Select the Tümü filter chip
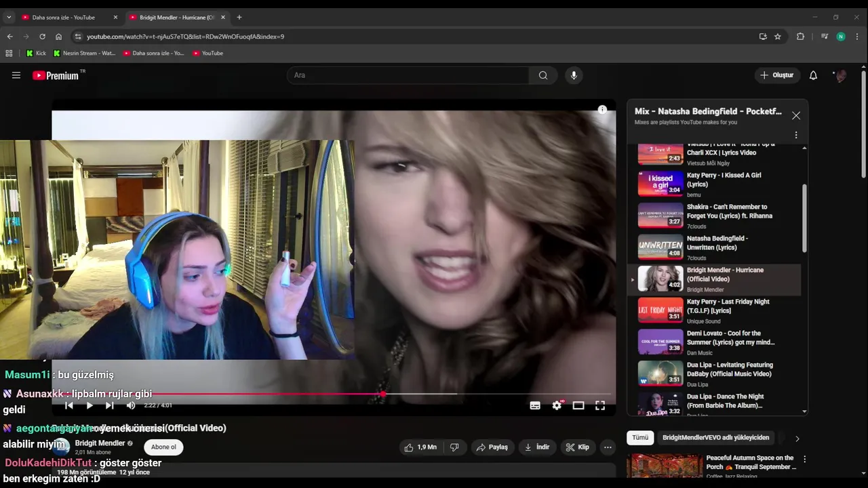This screenshot has width=868, height=488. 640,438
